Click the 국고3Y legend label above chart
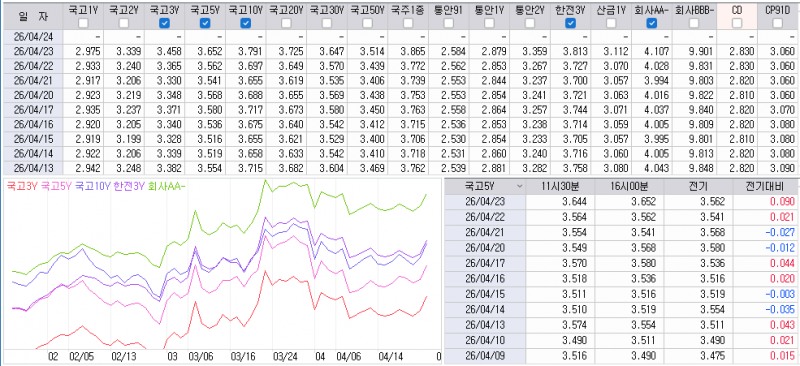The height and width of the screenshot is (366, 800). point(21,187)
